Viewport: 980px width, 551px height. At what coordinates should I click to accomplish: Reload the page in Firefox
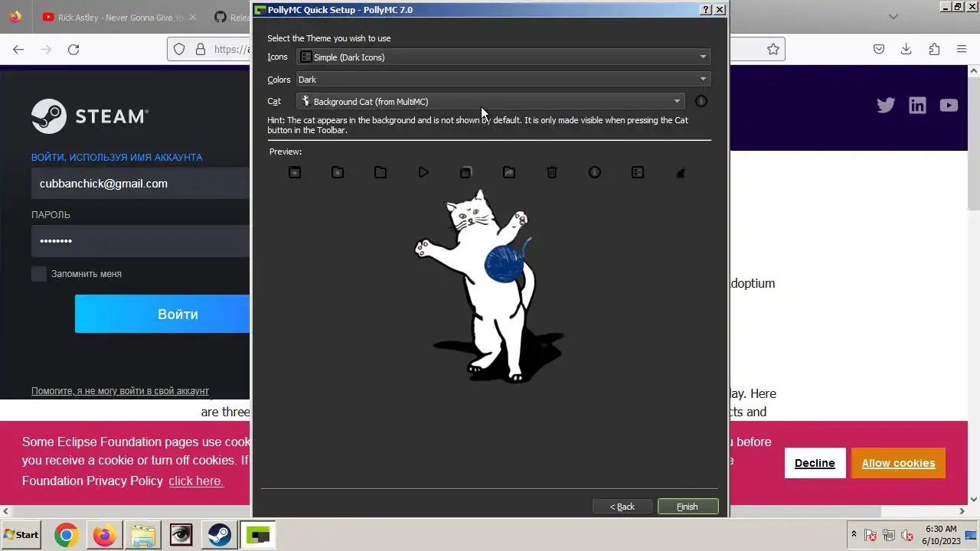[x=73, y=49]
